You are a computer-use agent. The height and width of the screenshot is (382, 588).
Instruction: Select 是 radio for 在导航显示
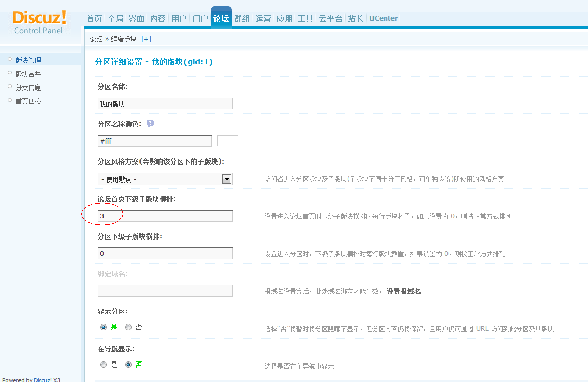[x=104, y=365]
